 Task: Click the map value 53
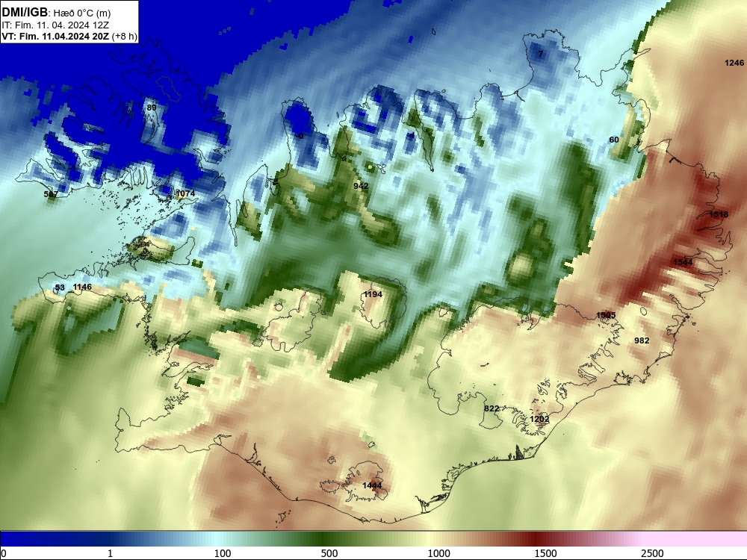(x=60, y=287)
